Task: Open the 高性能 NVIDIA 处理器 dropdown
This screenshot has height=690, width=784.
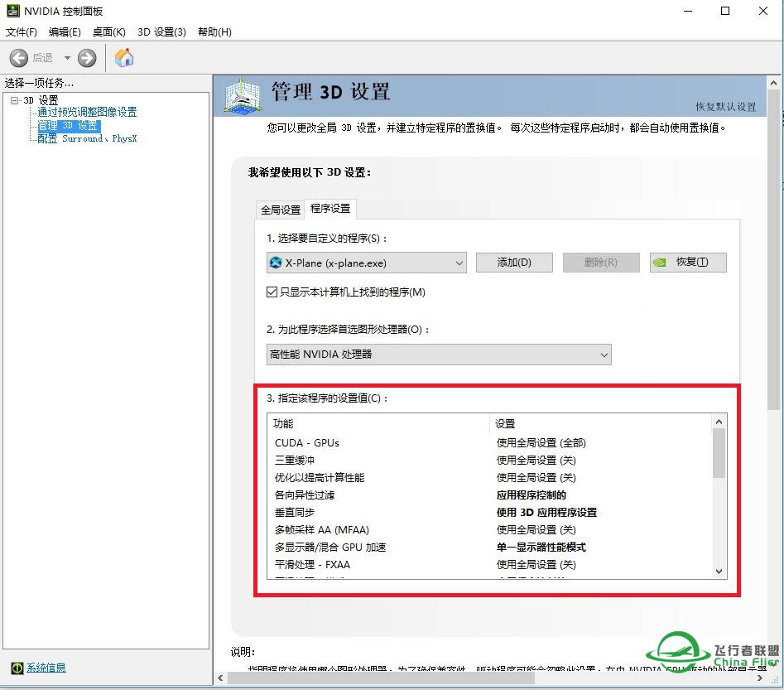Action: coord(603,355)
